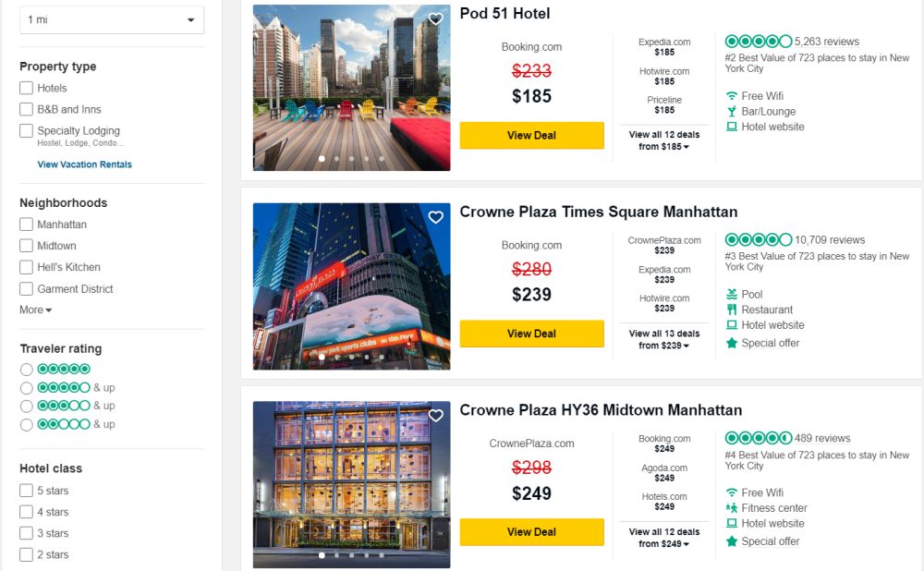Screen dimensions: 924x571
Task: Select the five-bubble traveler rating option
Action: coord(27,370)
